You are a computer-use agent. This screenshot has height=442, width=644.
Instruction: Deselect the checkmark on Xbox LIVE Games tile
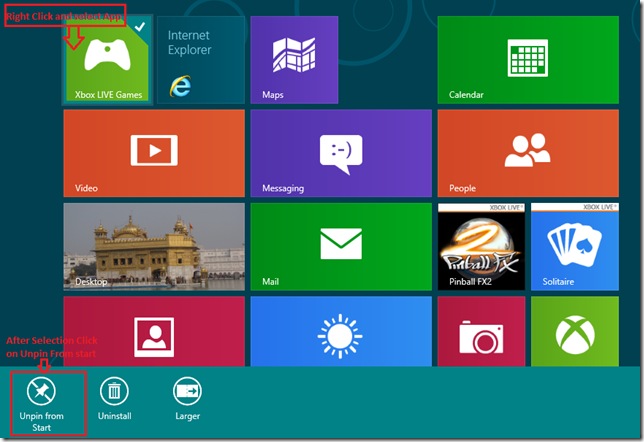[x=140, y=27]
